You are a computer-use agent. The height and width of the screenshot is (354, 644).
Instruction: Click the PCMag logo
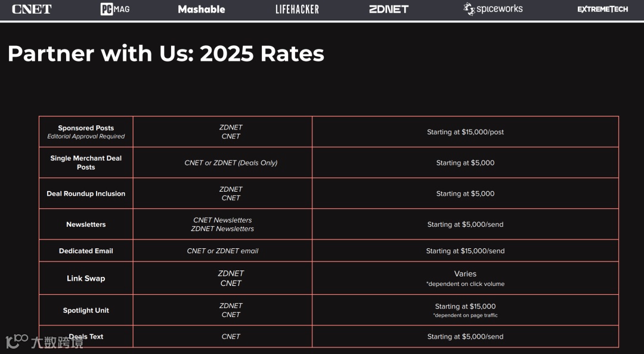pos(115,9)
